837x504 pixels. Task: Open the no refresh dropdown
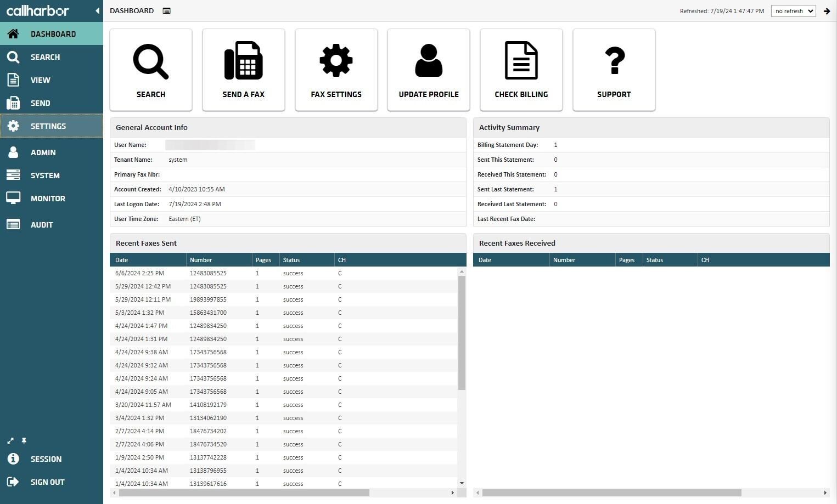click(x=793, y=11)
